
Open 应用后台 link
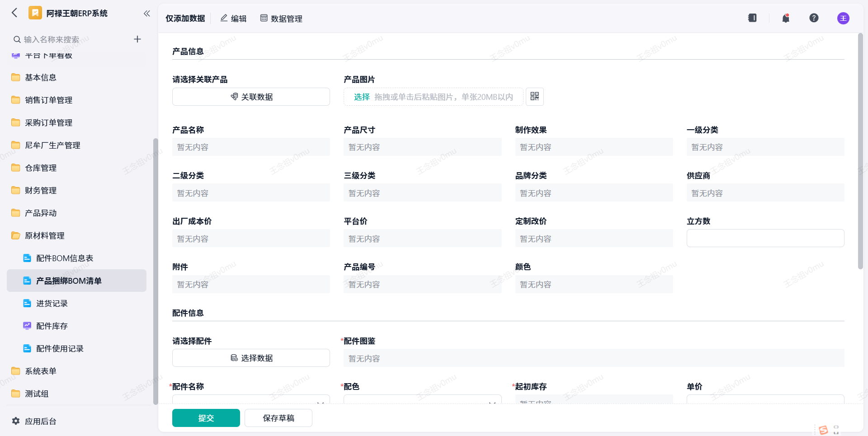tap(41, 421)
